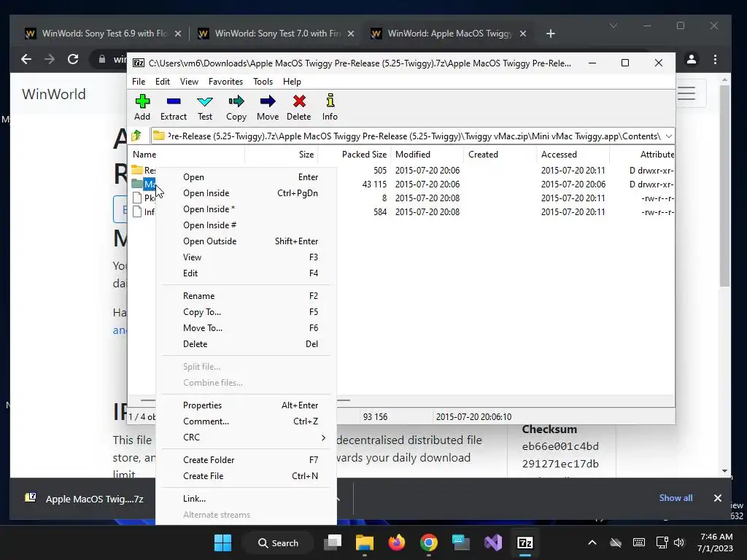Click Show all downloads link
The width and height of the screenshot is (747, 560).
(676, 497)
